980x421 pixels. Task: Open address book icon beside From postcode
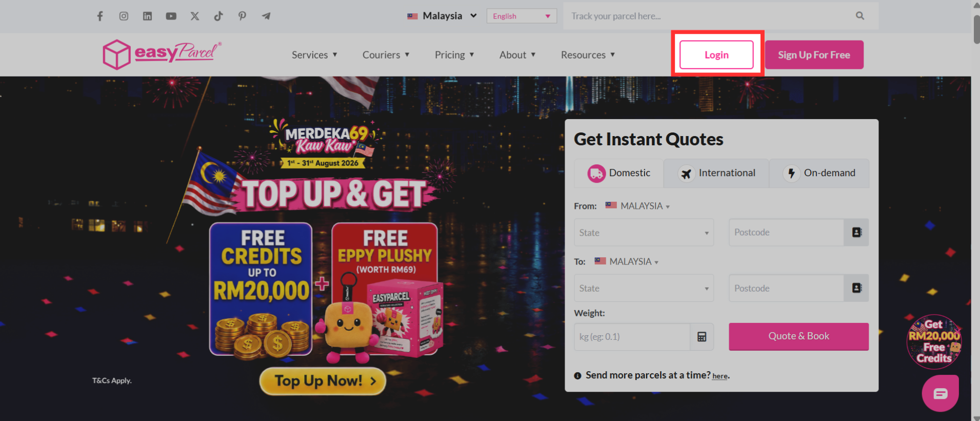click(856, 233)
